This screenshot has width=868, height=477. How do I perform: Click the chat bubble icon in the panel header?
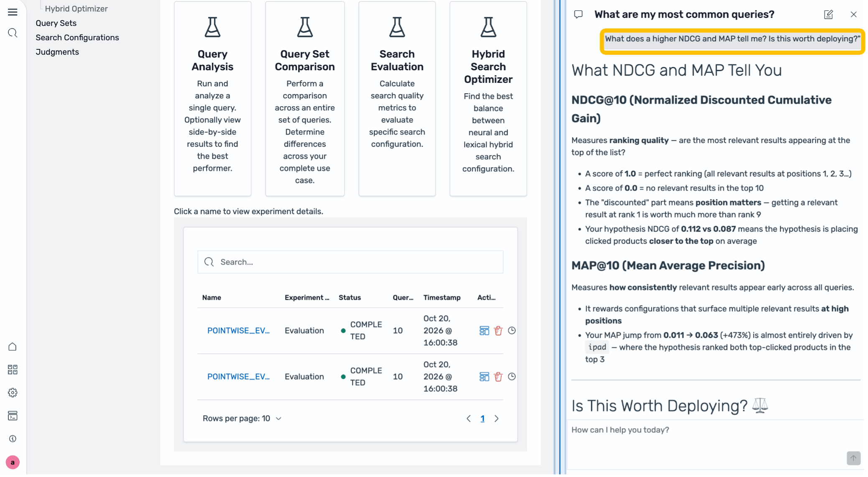coord(578,15)
